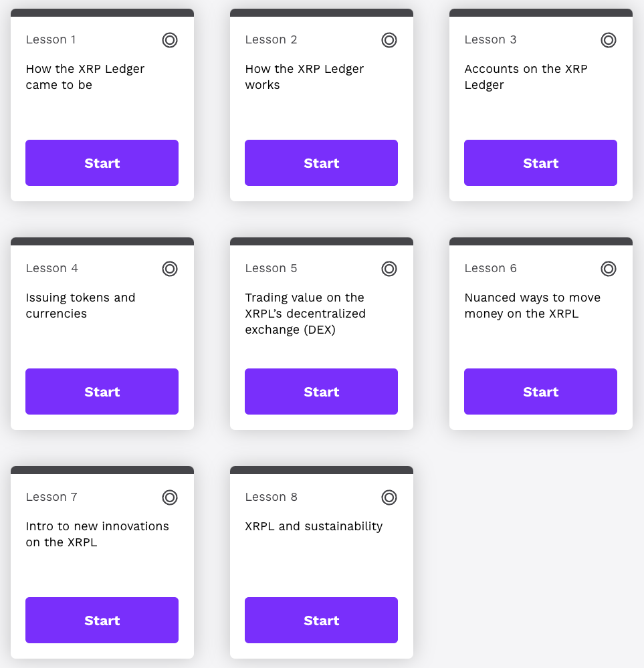Click the Lesson 7 completion circle icon
Image resolution: width=644 pixels, height=668 pixels.
(170, 497)
